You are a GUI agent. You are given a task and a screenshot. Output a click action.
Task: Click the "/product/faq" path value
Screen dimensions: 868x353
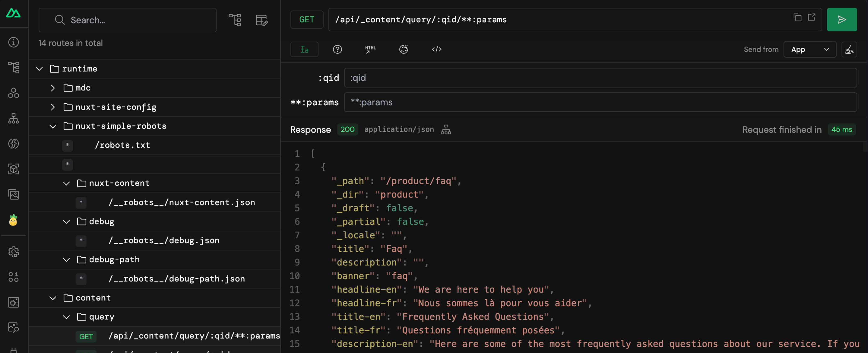pyautogui.click(x=418, y=181)
